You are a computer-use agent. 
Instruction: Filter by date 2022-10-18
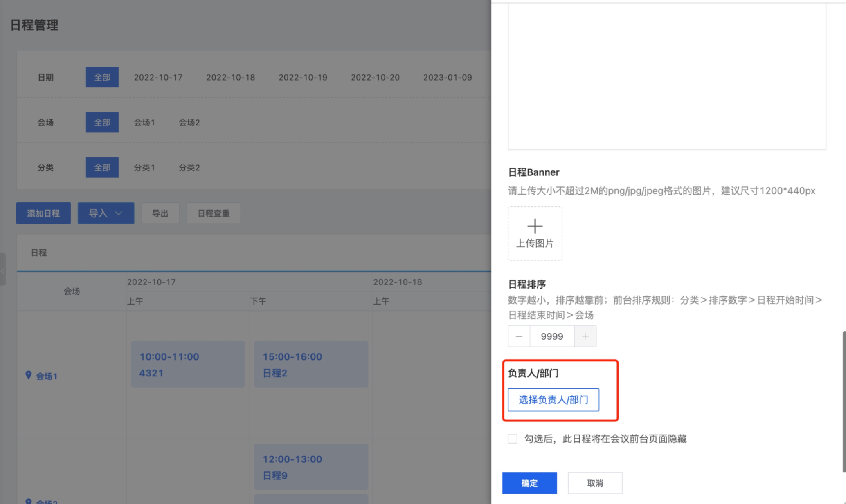[231, 77]
